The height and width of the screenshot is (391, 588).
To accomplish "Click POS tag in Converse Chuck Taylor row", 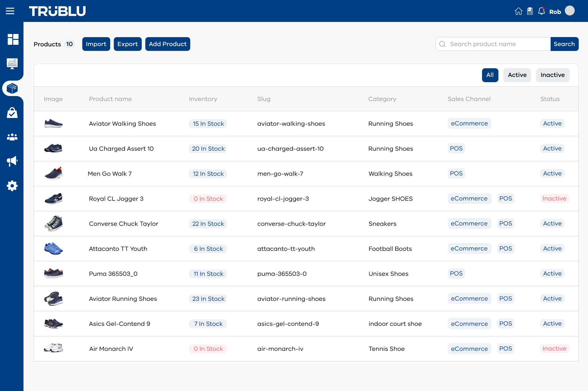I will (506, 223).
